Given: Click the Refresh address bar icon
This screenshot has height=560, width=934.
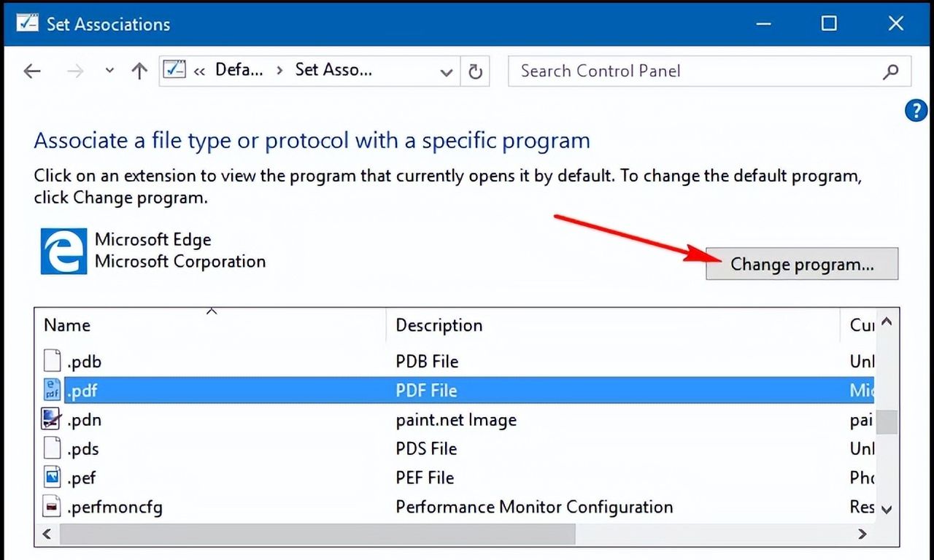Looking at the screenshot, I should 475,71.
